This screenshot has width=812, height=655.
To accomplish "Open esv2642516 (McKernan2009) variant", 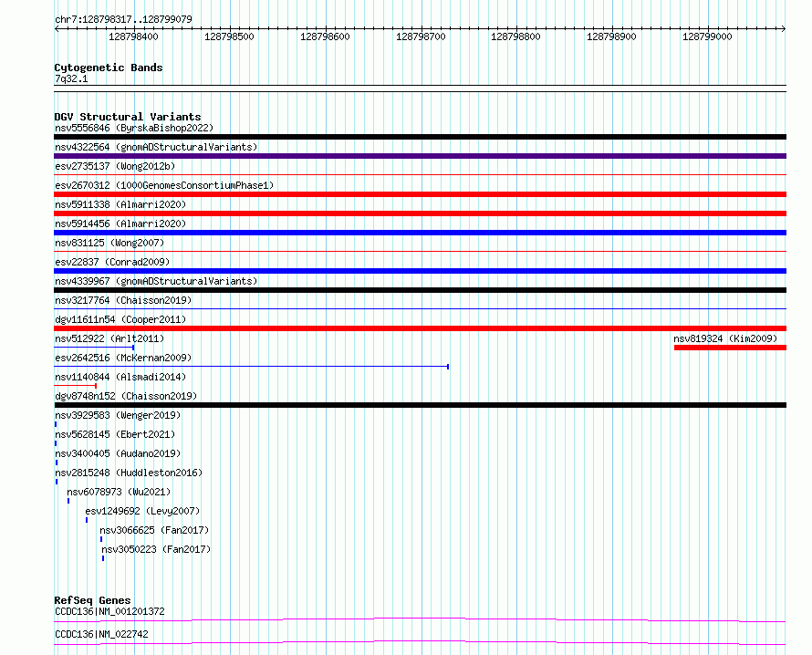I will point(123,358).
